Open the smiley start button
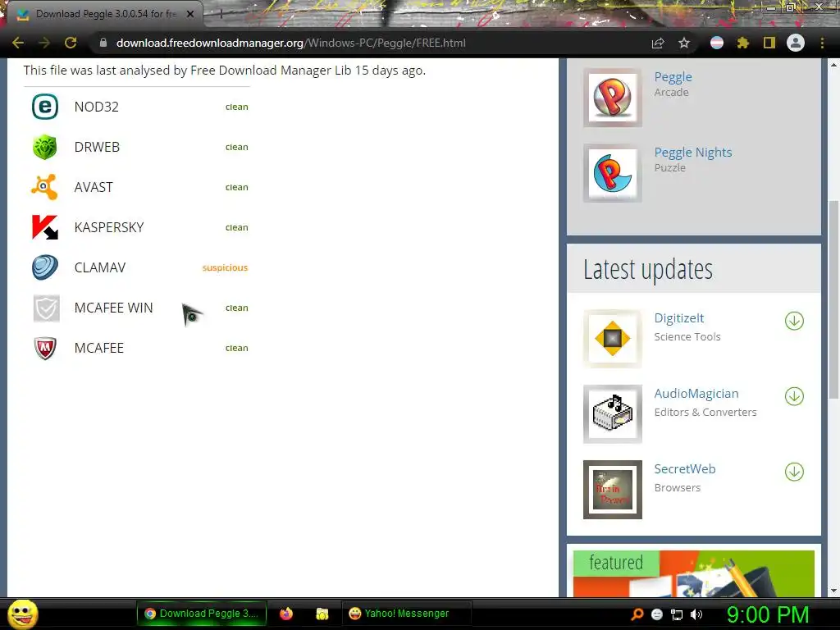The image size is (840, 630). (22, 614)
